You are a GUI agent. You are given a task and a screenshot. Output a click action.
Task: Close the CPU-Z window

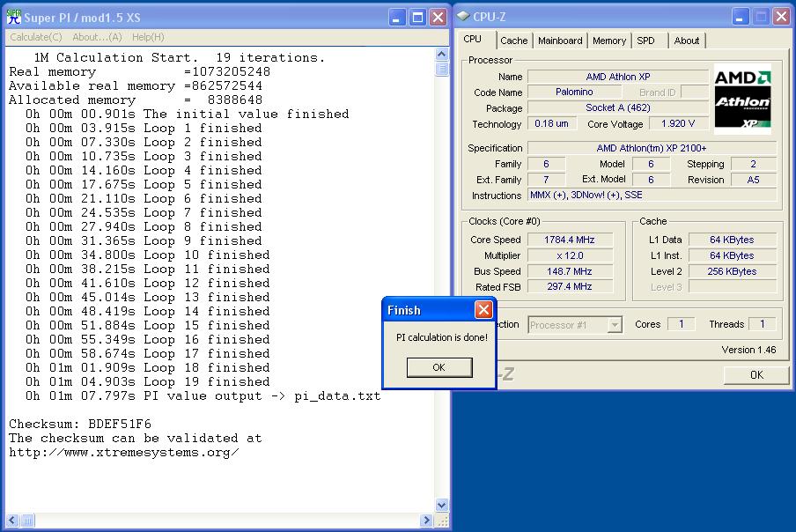pyautogui.click(x=781, y=17)
